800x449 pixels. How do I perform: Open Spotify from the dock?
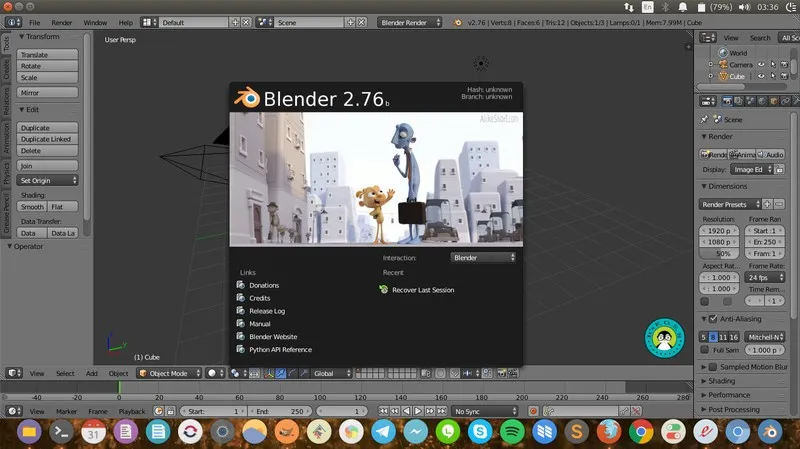point(510,432)
